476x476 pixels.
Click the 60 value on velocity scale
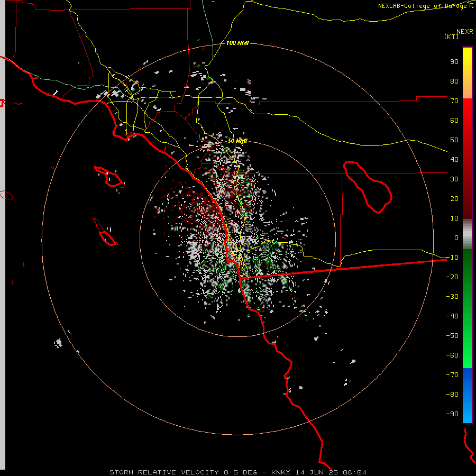(x=454, y=121)
